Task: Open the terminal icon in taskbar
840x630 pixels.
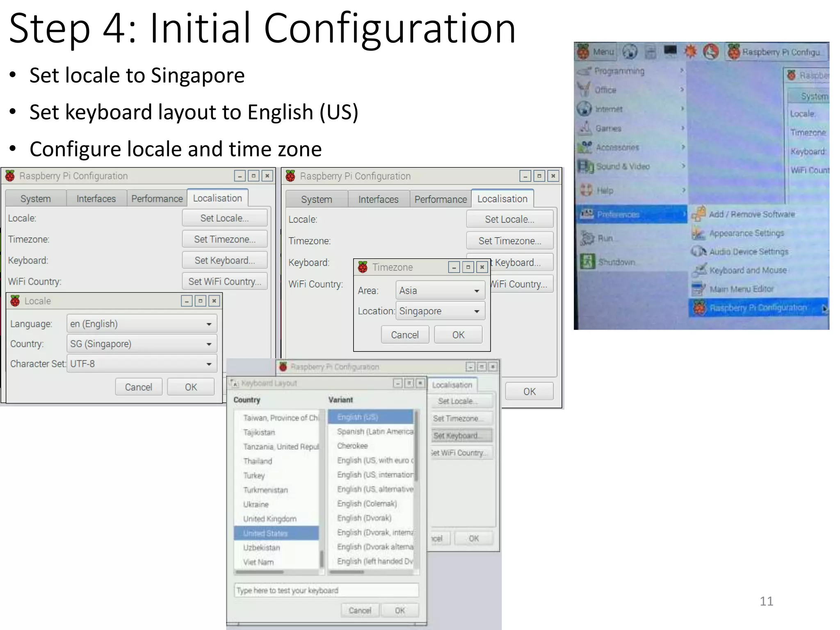Action: [670, 51]
